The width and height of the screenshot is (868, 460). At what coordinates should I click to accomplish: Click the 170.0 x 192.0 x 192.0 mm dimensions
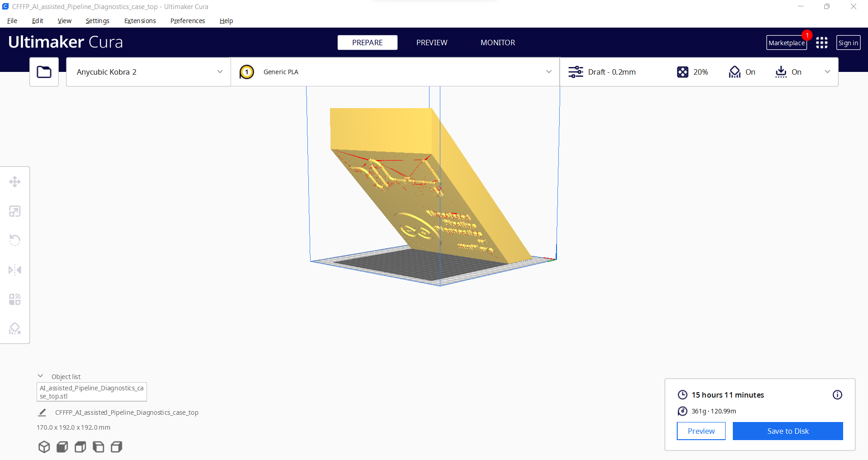(74, 427)
